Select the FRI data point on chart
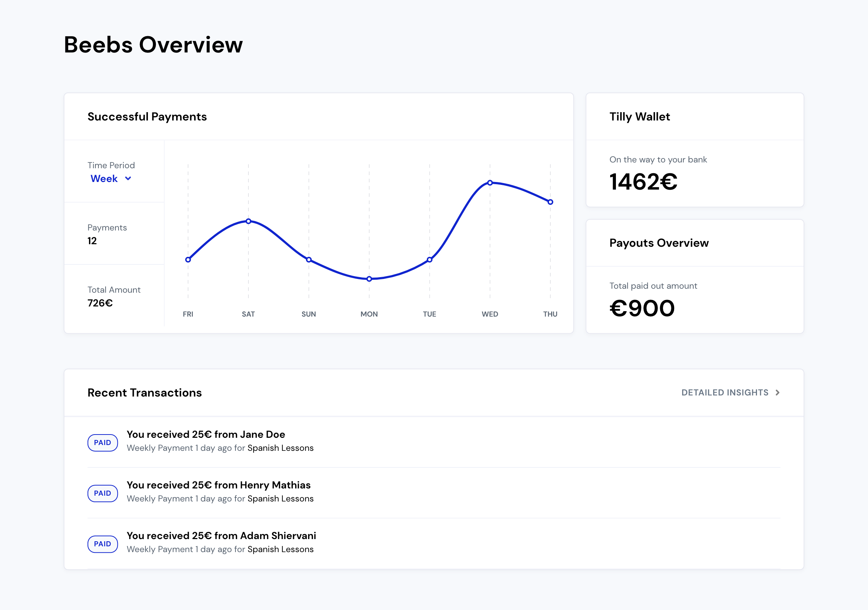The height and width of the screenshot is (610, 868). 188,259
